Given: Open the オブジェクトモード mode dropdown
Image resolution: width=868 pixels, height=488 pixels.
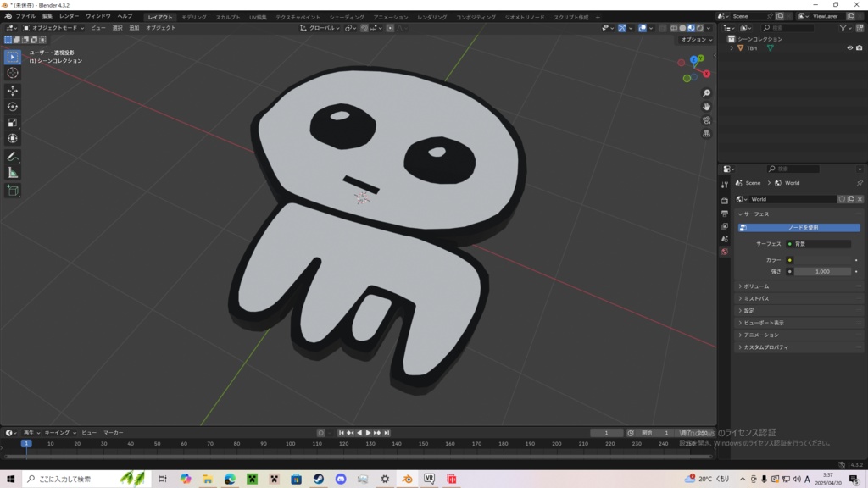Looking at the screenshot, I should [53, 28].
